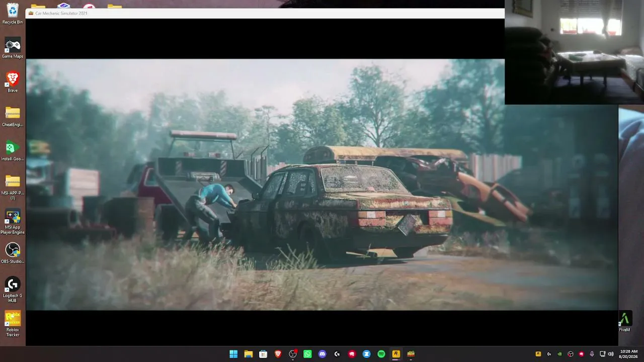
Task: Switch to OBS Studio on the taskbar
Action: click(293, 354)
